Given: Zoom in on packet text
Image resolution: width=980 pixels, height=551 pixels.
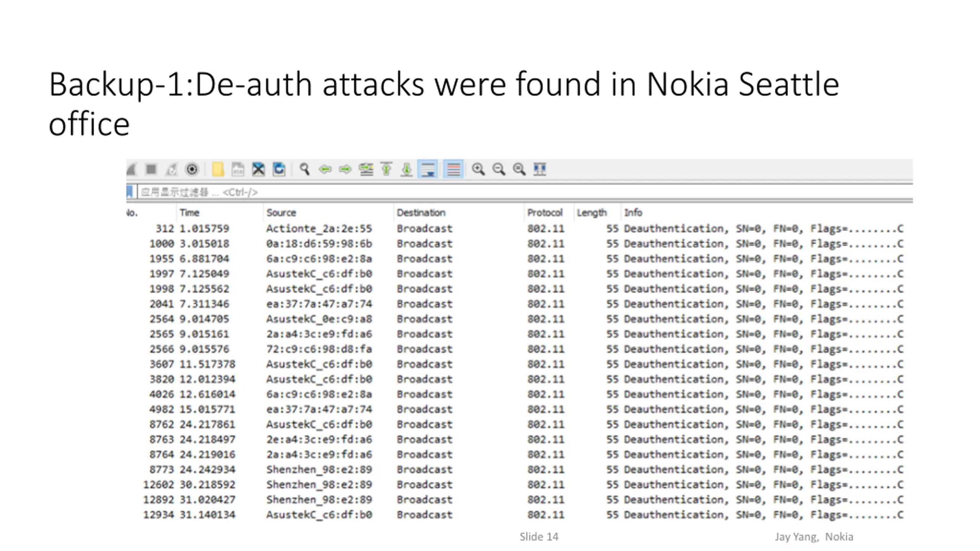Looking at the screenshot, I should pos(478,169).
